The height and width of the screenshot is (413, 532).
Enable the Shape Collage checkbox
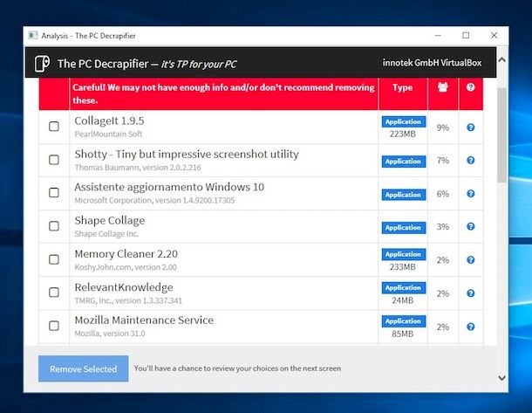tap(54, 226)
